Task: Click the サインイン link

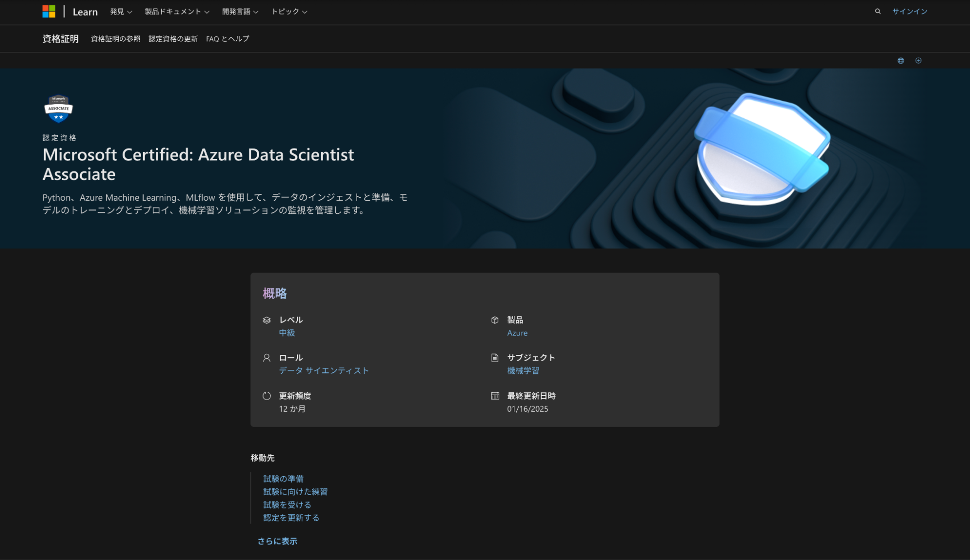Action: tap(909, 11)
